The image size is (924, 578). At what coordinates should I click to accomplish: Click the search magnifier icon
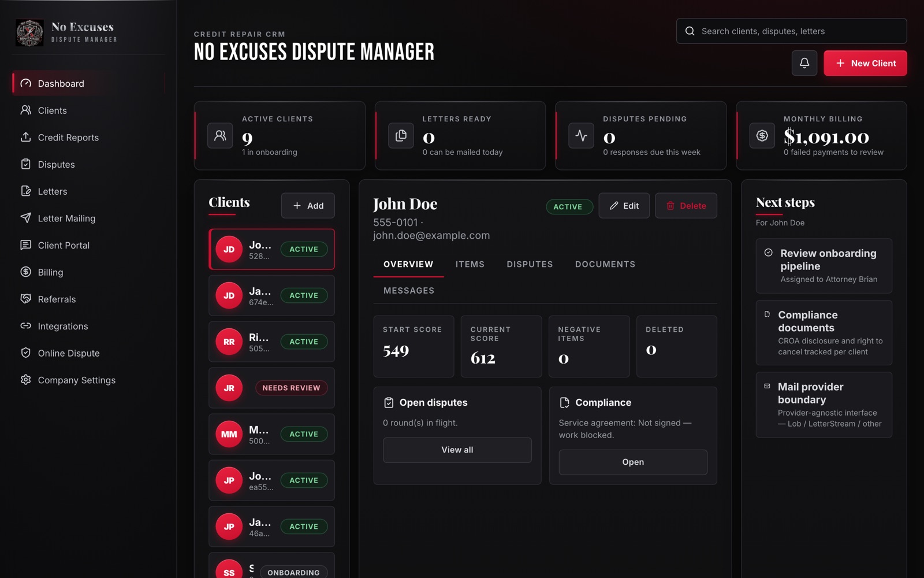pyautogui.click(x=690, y=31)
